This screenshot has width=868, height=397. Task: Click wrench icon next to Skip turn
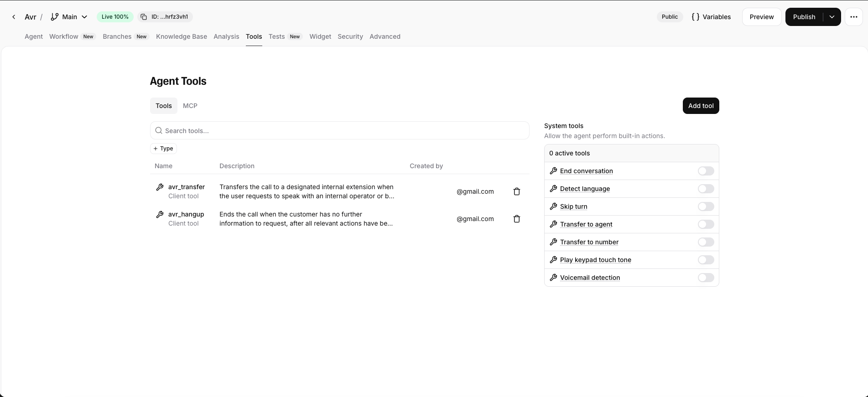pyautogui.click(x=553, y=206)
